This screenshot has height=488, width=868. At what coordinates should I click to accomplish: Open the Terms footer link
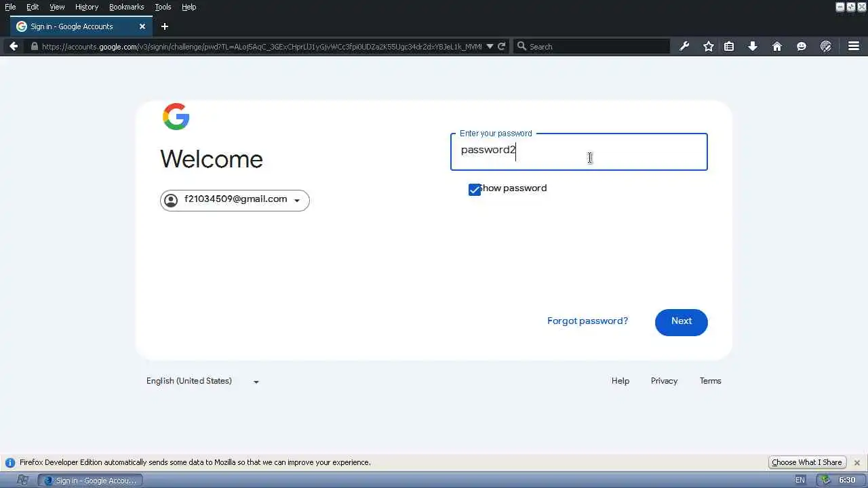pyautogui.click(x=710, y=381)
